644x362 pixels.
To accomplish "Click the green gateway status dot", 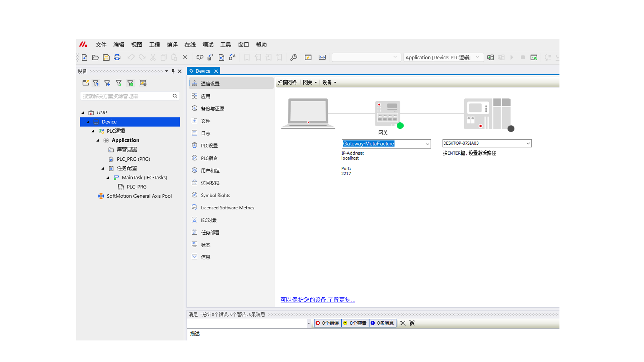I will click(x=400, y=126).
